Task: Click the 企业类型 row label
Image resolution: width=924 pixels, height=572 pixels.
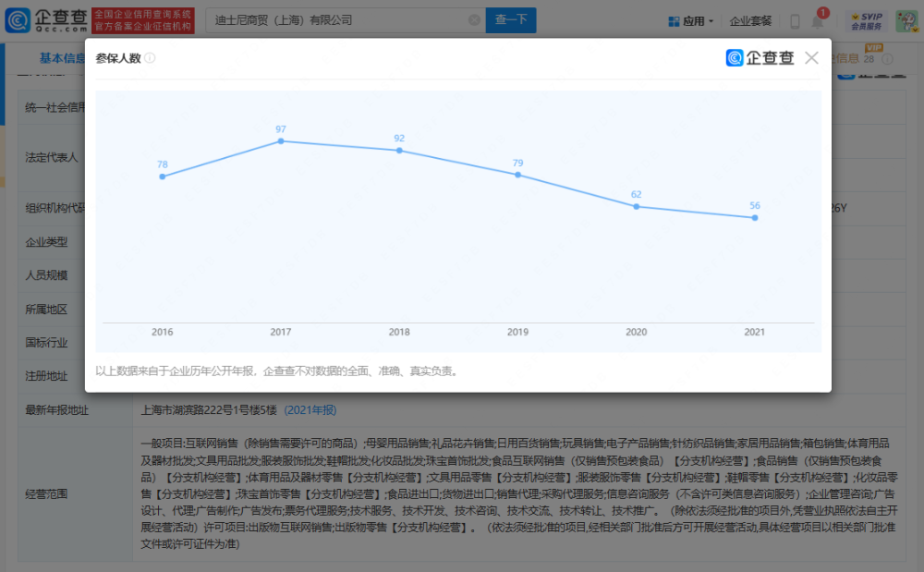Action: (x=46, y=241)
